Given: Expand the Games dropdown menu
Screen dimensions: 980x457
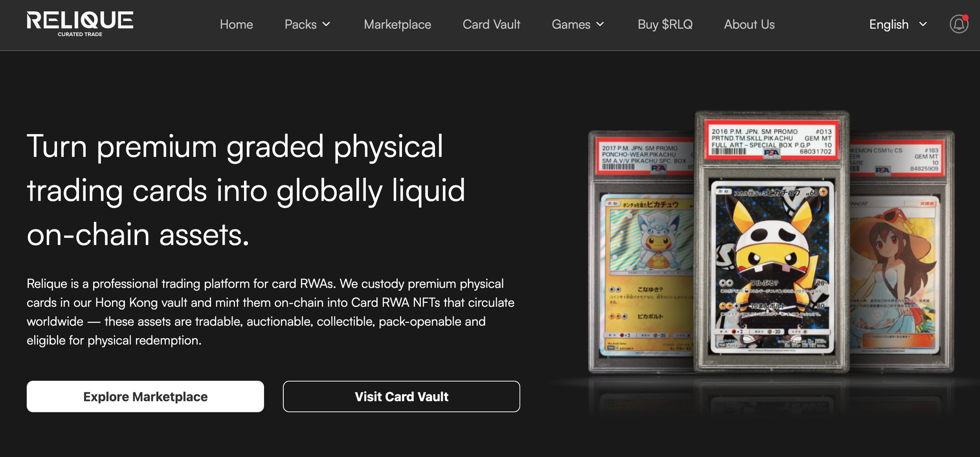Looking at the screenshot, I should pyautogui.click(x=578, y=24).
